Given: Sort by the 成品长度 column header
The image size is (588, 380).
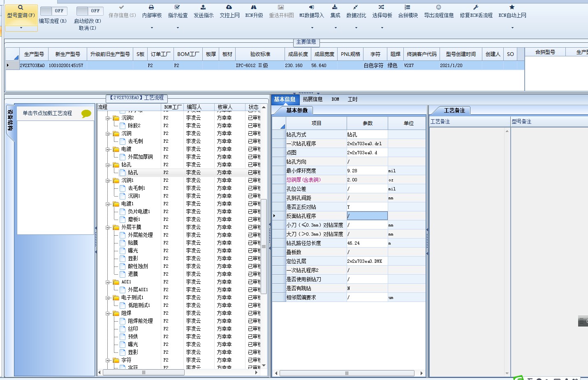Looking at the screenshot, I should pos(298,54).
